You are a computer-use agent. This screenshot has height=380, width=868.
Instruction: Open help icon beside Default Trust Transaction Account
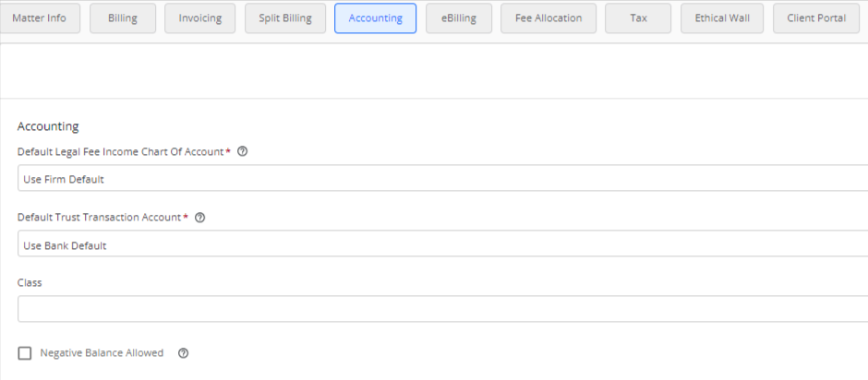pos(200,218)
